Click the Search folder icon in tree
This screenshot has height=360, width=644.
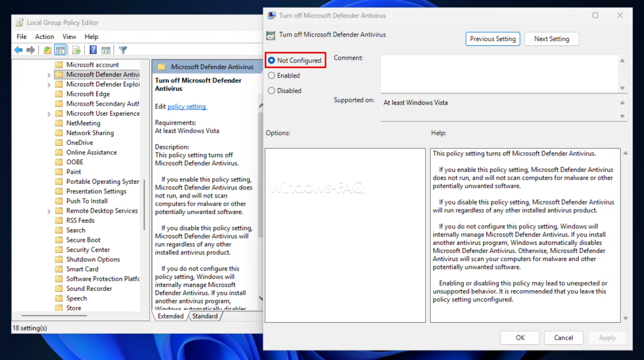click(x=59, y=230)
